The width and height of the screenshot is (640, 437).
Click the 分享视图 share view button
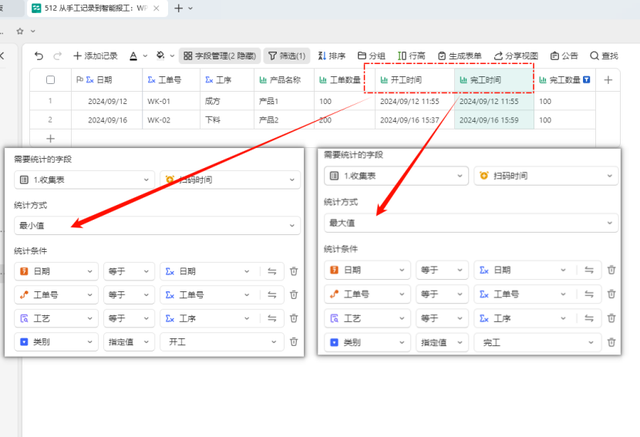coord(516,56)
